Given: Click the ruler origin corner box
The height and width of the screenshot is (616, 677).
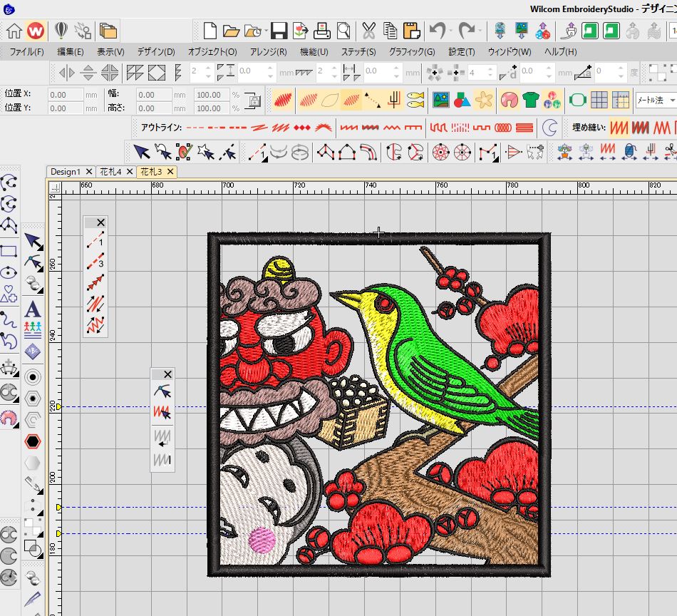Looking at the screenshot, I should click(x=55, y=187).
